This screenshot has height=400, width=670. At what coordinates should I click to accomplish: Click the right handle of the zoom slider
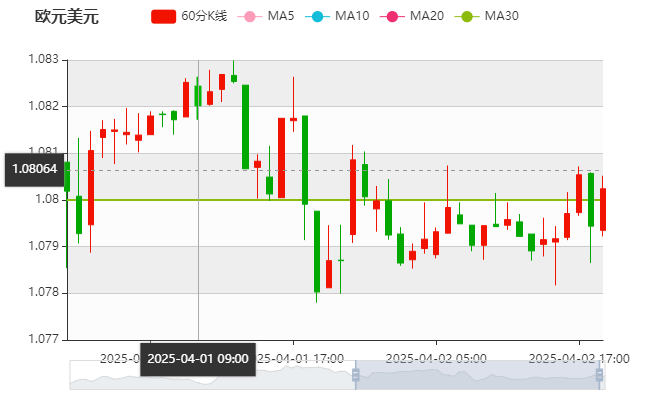tap(602, 375)
